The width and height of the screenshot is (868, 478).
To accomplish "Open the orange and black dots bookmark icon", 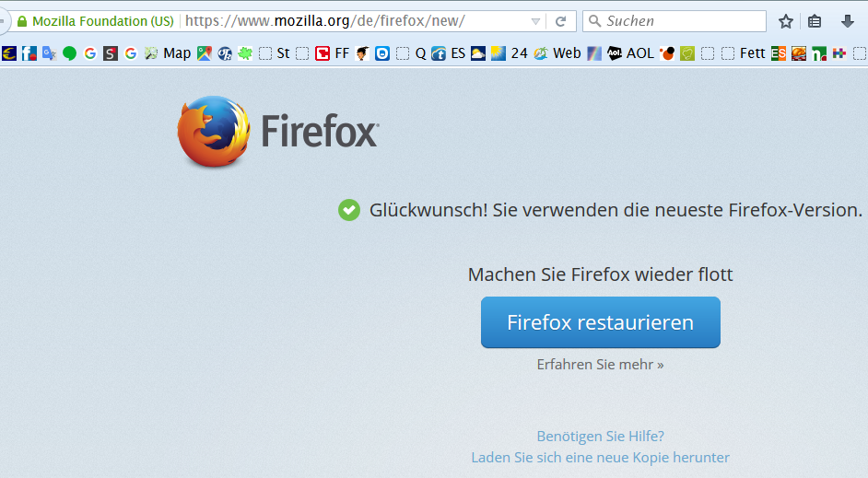I will [x=667, y=53].
